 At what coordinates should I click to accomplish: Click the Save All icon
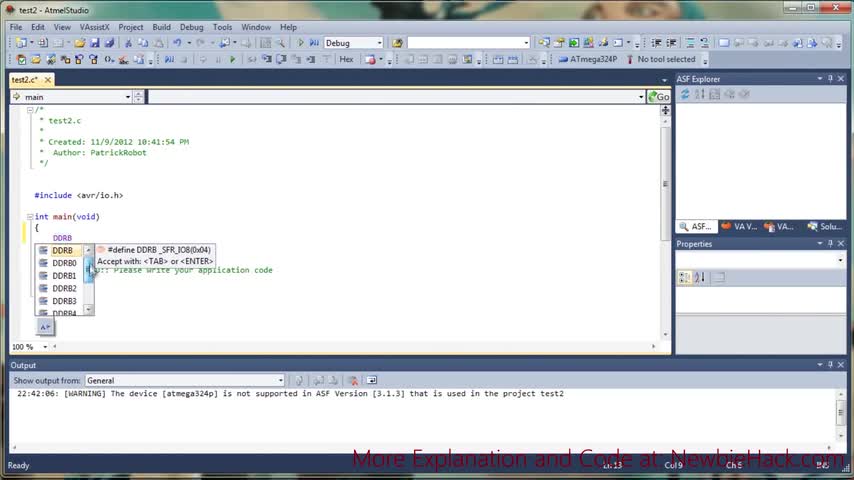pos(109,43)
